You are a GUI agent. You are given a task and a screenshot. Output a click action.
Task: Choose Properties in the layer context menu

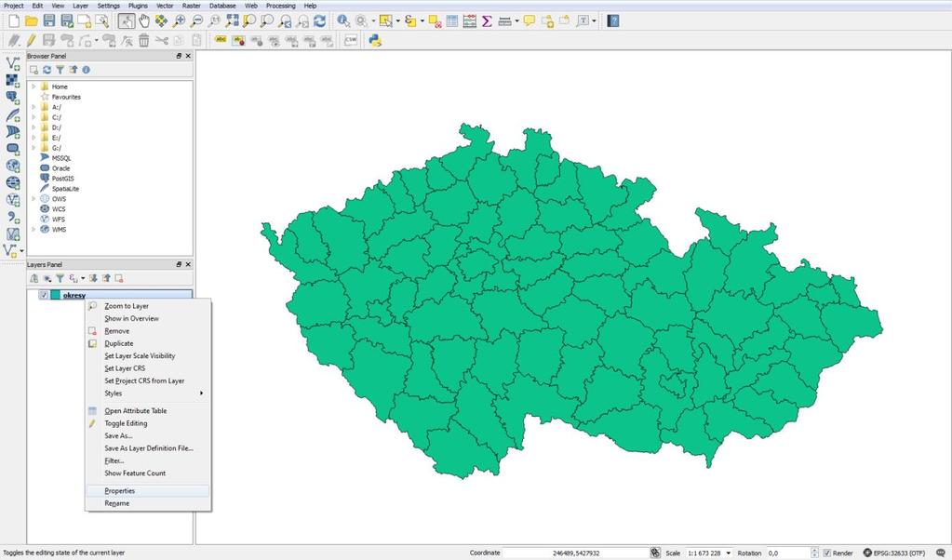148,491
